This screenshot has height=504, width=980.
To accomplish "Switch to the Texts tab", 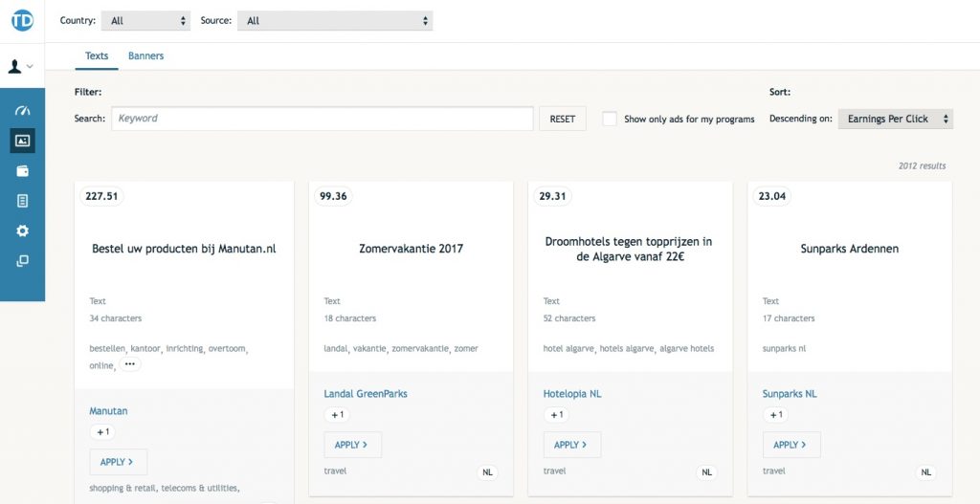I will 97,55.
